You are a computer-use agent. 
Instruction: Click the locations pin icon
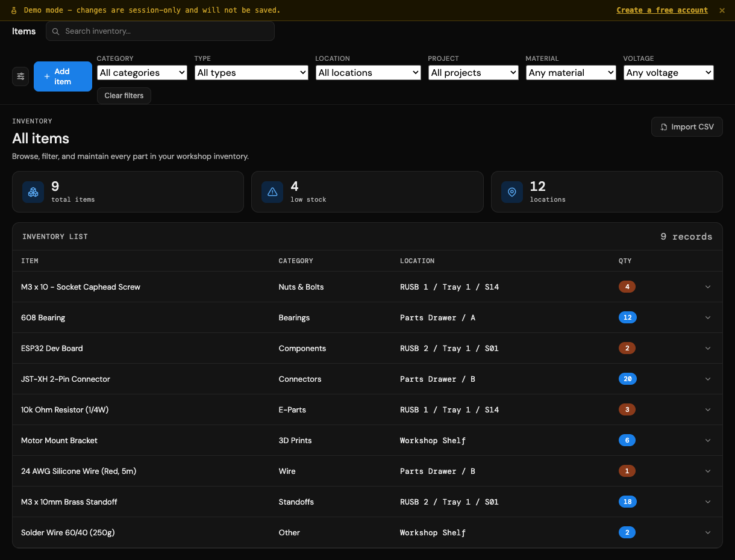click(x=512, y=192)
